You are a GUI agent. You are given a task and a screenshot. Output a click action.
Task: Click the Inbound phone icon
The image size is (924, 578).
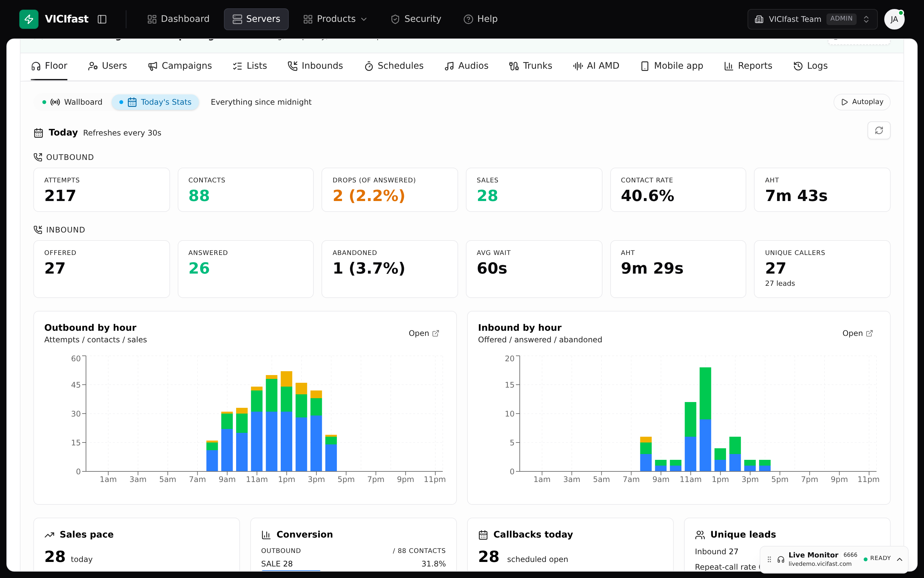(x=38, y=230)
